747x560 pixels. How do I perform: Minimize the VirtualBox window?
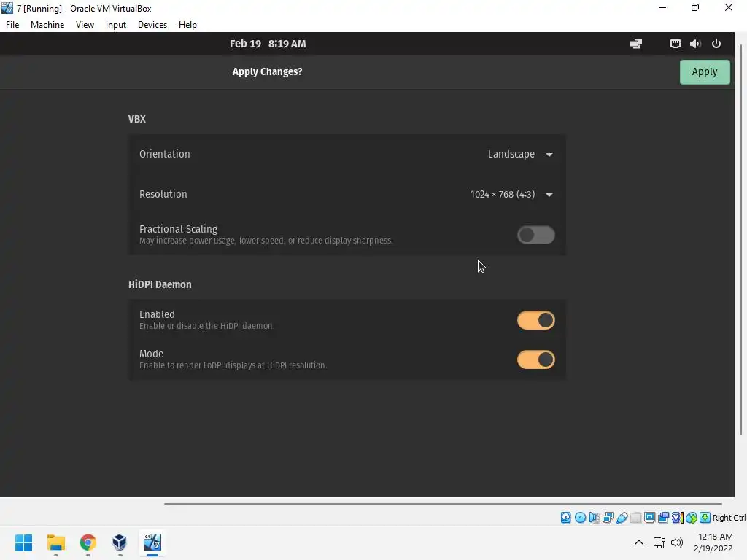tap(662, 8)
